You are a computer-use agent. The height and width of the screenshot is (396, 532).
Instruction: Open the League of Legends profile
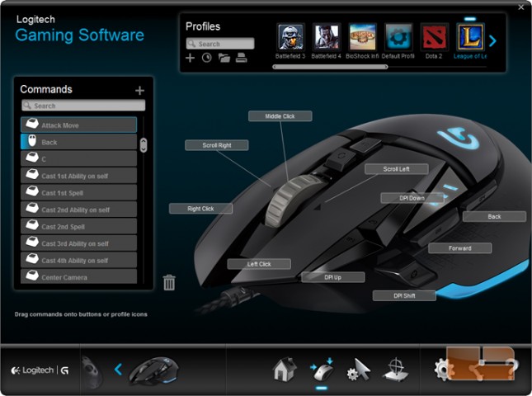(470, 37)
